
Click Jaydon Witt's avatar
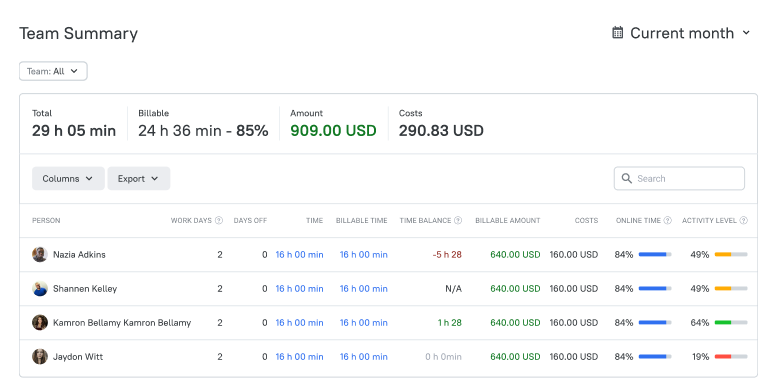click(40, 356)
